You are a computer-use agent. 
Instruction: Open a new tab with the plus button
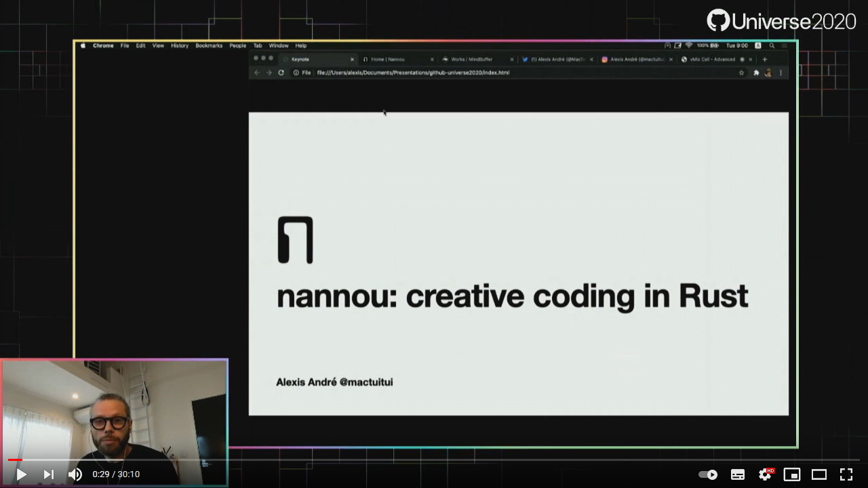(x=765, y=60)
